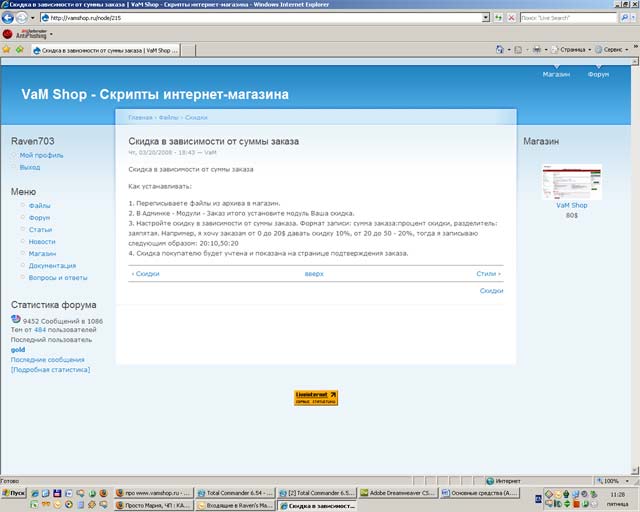
Task: Open the Подробная статистика link
Action: [x=51, y=370]
